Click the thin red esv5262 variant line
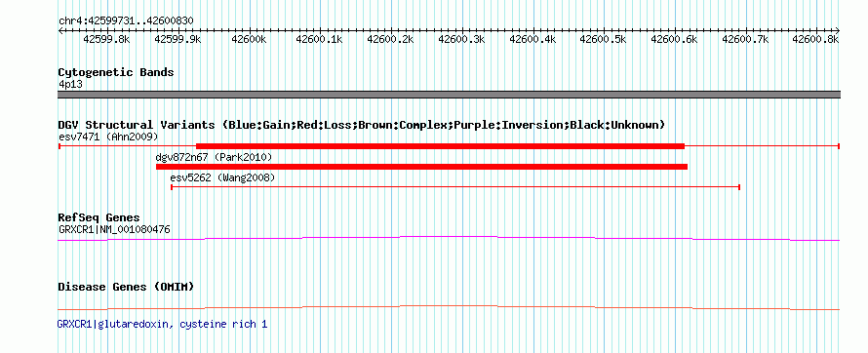 [x=455, y=187]
